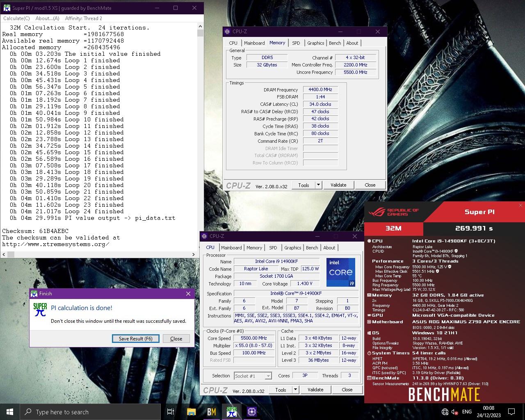Click Close button in Finish dialog

click(x=176, y=339)
